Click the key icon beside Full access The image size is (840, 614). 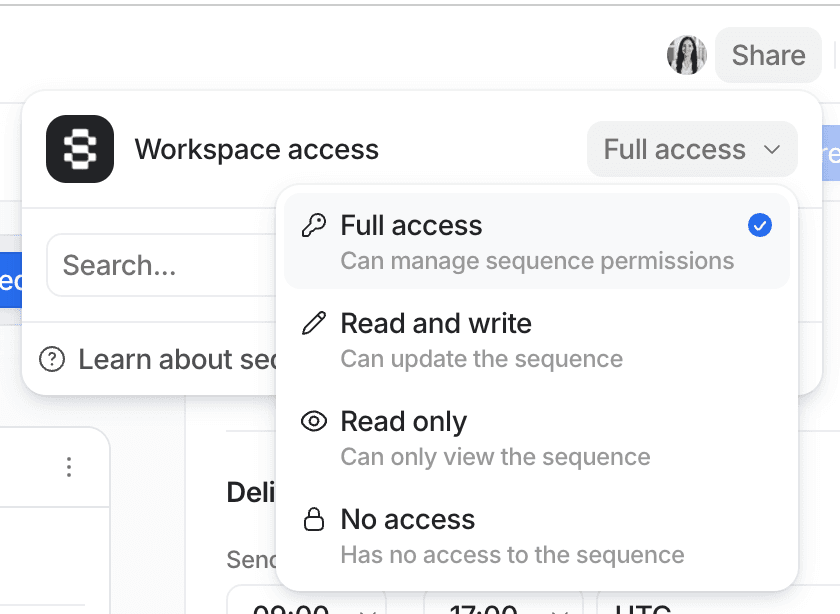[314, 226]
